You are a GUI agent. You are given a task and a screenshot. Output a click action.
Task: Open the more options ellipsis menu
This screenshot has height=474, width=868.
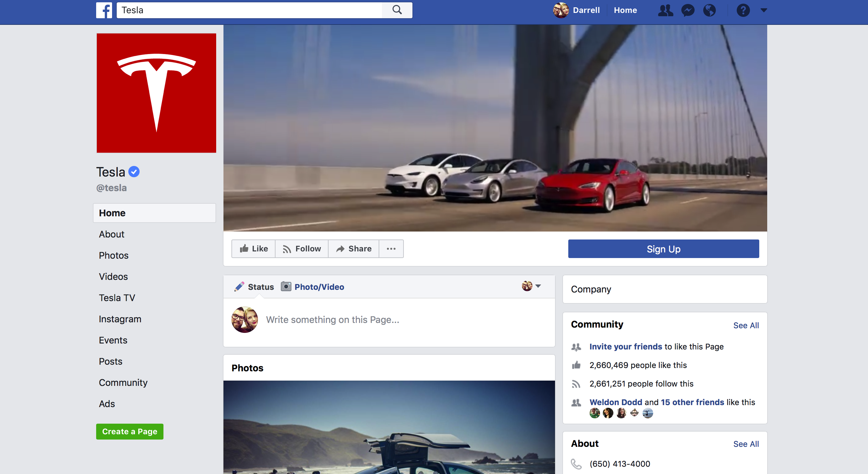391,249
